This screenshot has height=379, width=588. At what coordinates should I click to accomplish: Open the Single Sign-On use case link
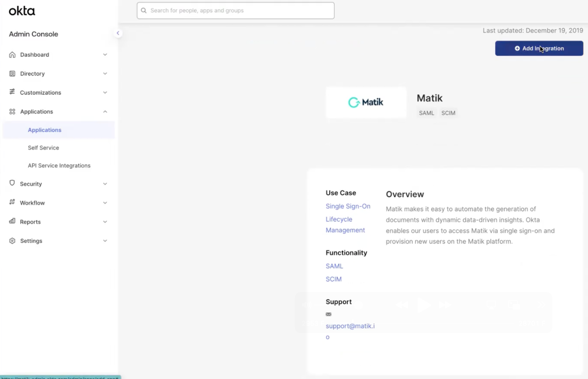[348, 206]
